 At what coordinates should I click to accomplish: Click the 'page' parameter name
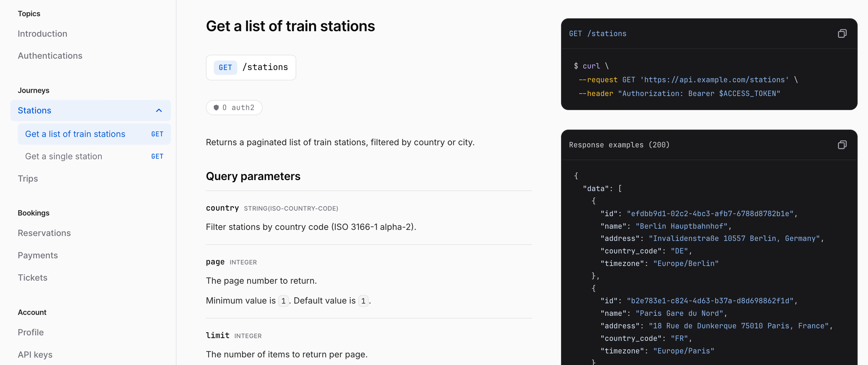point(215,262)
